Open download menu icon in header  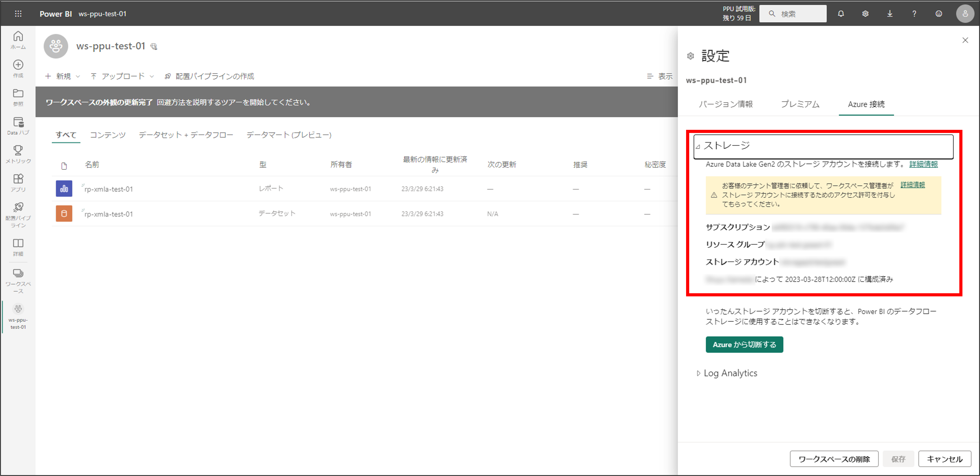coord(890,14)
